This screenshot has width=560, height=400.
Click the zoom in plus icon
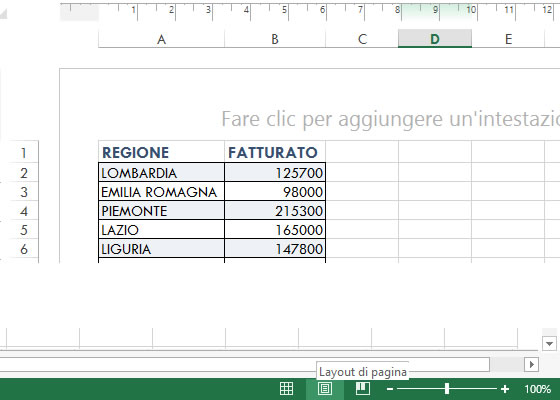505,389
